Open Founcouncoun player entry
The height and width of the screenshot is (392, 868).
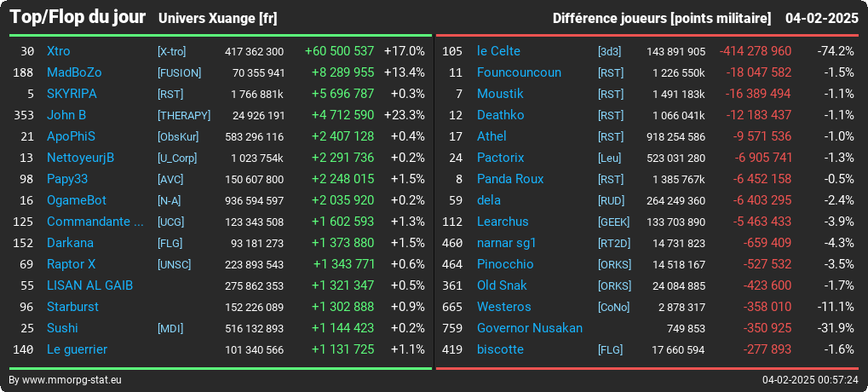point(520,72)
